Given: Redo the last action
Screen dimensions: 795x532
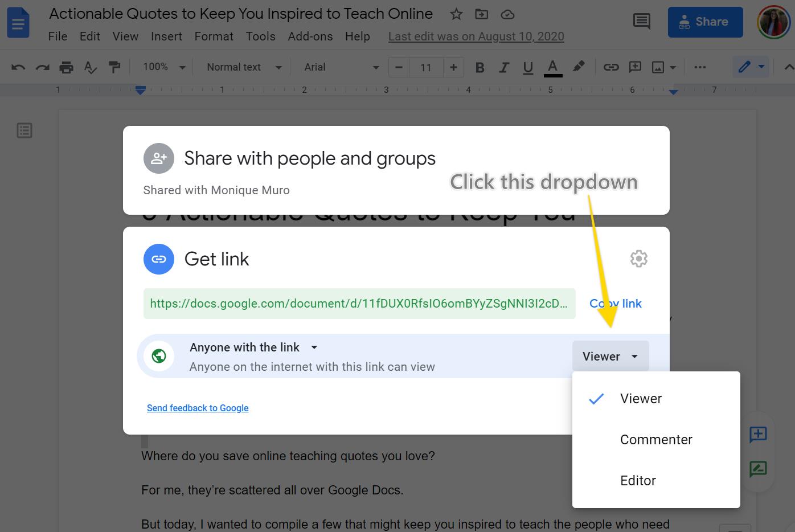Looking at the screenshot, I should pyautogui.click(x=42, y=67).
